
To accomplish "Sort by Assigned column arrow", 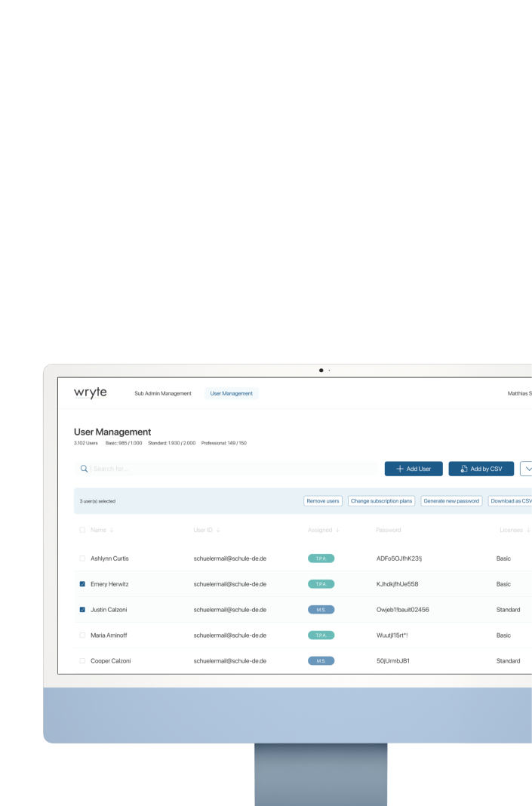I will (x=338, y=530).
